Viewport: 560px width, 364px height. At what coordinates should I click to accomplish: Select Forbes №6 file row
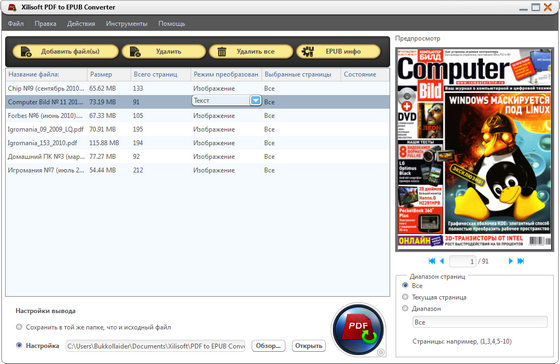197,116
